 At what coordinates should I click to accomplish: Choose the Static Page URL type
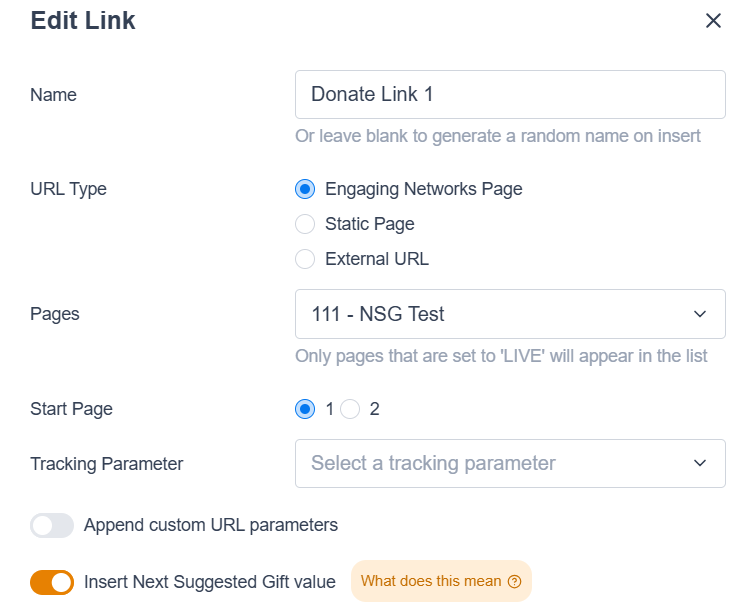click(306, 224)
